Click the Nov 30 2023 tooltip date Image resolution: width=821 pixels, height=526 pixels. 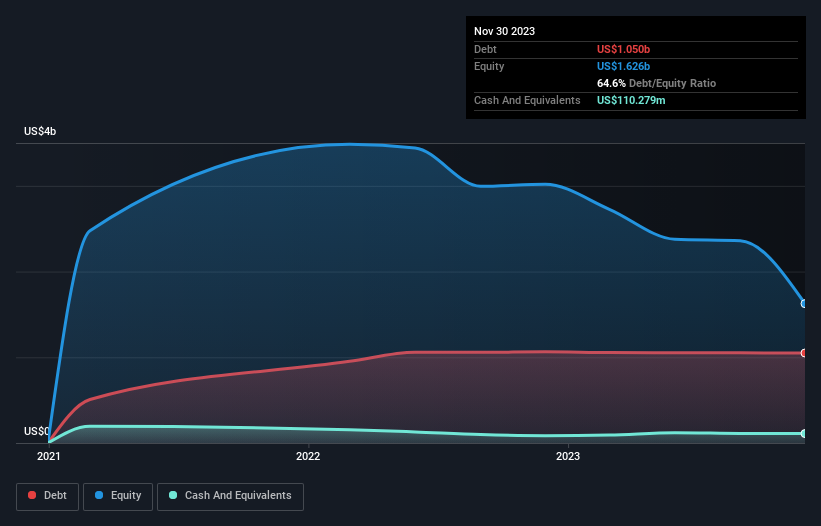point(504,31)
